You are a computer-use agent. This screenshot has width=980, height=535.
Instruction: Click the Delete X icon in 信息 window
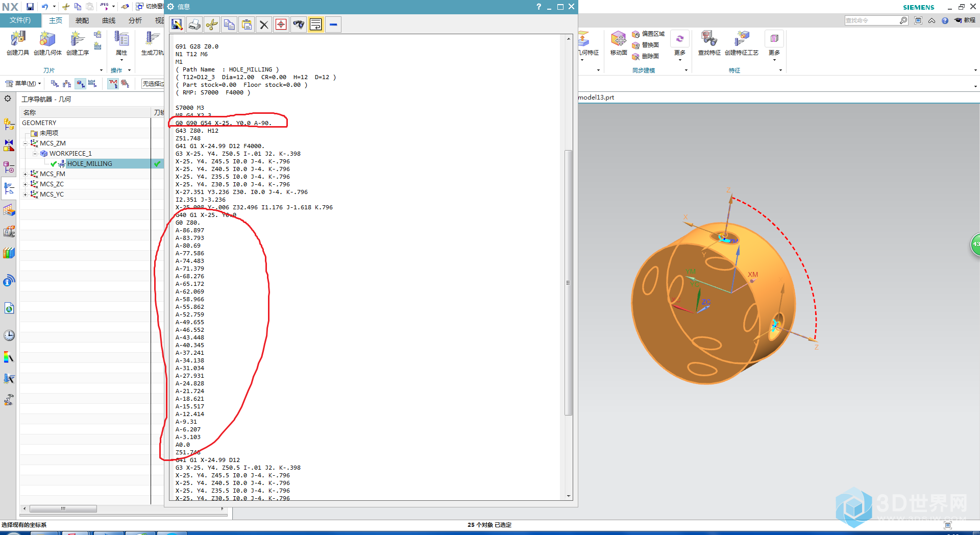[x=264, y=25]
